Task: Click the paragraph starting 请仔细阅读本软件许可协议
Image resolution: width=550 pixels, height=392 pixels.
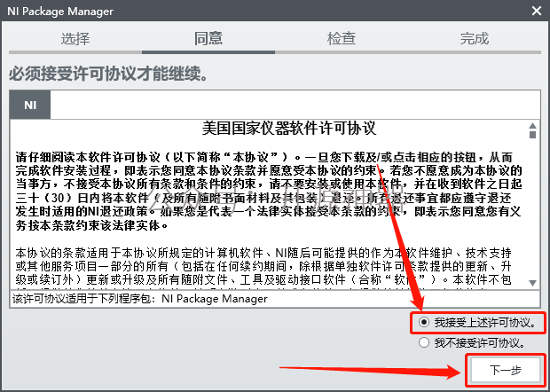Action: pyautogui.click(x=269, y=191)
